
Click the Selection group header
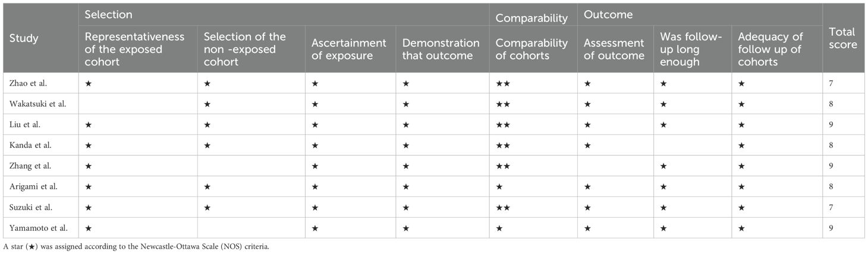click(x=108, y=14)
